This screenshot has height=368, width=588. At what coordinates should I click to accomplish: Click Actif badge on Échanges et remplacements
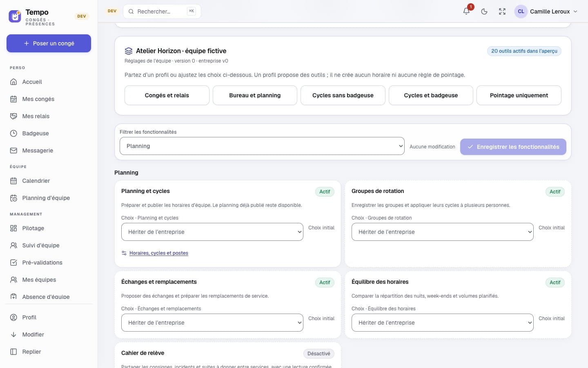pos(325,283)
